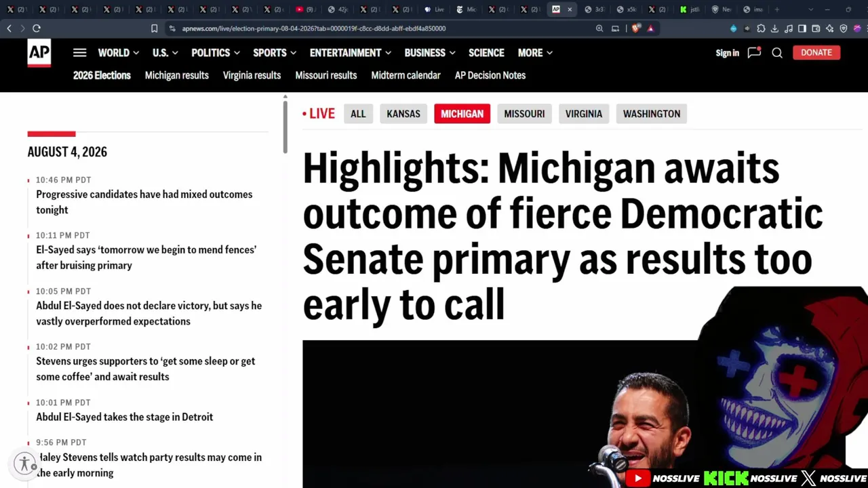
Task: Open Michigan results link
Action: click(x=177, y=75)
